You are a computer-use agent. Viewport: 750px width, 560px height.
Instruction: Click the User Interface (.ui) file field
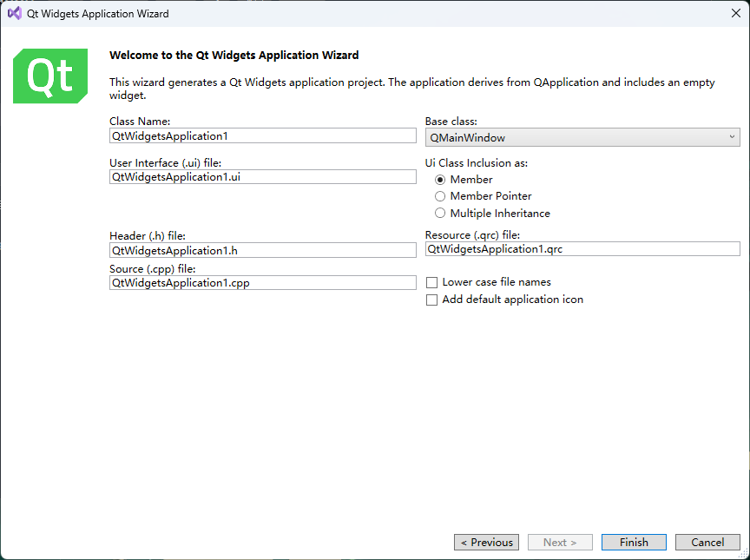click(x=263, y=177)
